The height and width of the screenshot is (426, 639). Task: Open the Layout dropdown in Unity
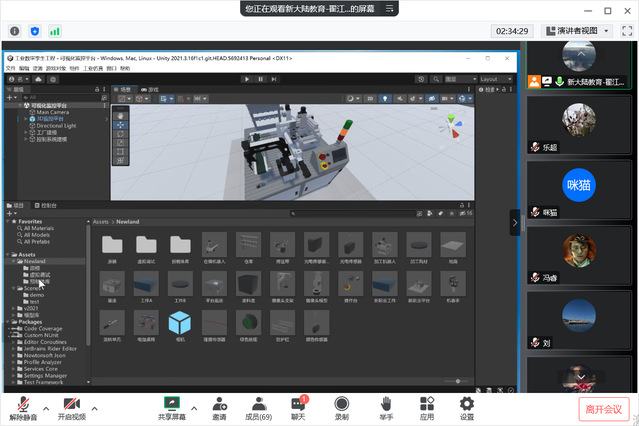(x=495, y=79)
